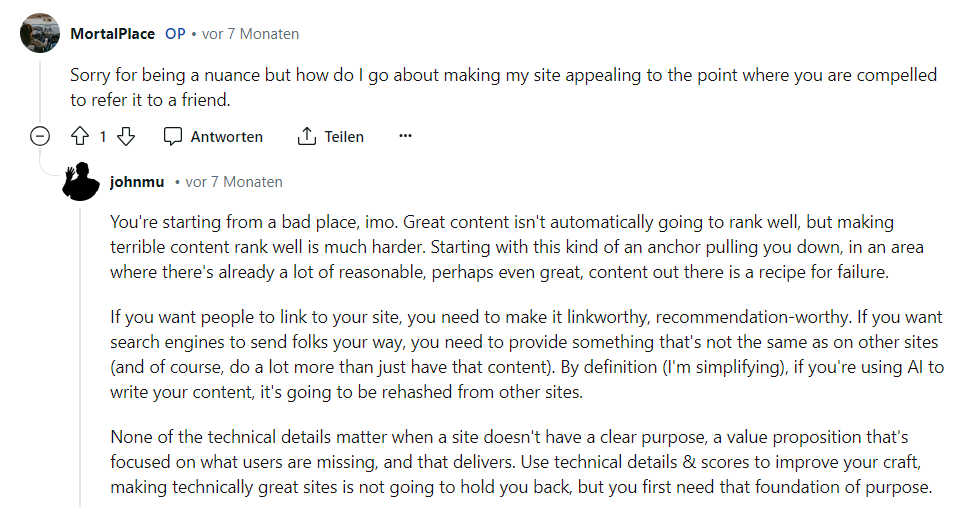Screen dimensions: 965x507
Task: Open MortalPlace's profile avatar
Action: pos(40,33)
